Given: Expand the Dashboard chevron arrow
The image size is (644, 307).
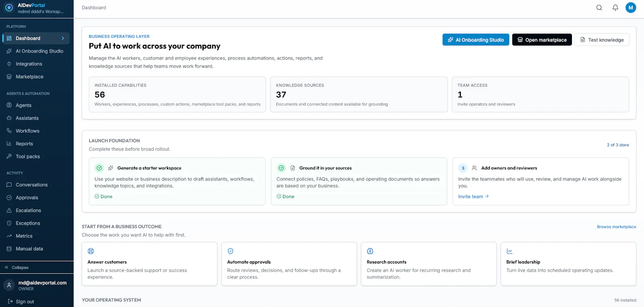Looking at the screenshot, I should tap(63, 38).
